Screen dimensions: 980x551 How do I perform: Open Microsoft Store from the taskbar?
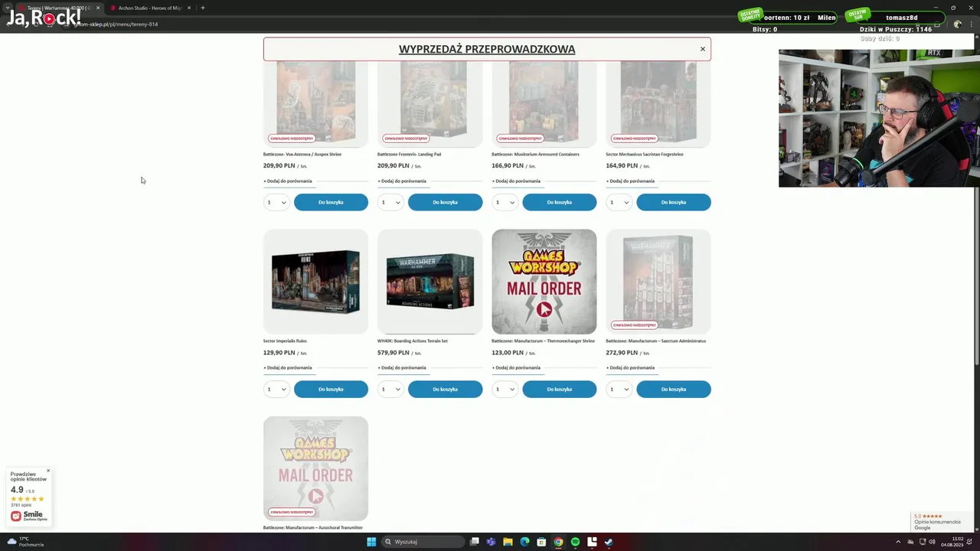[541, 542]
